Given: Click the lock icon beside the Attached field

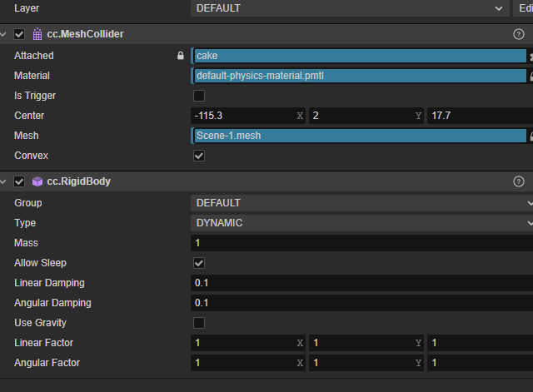Looking at the screenshot, I should pos(180,56).
